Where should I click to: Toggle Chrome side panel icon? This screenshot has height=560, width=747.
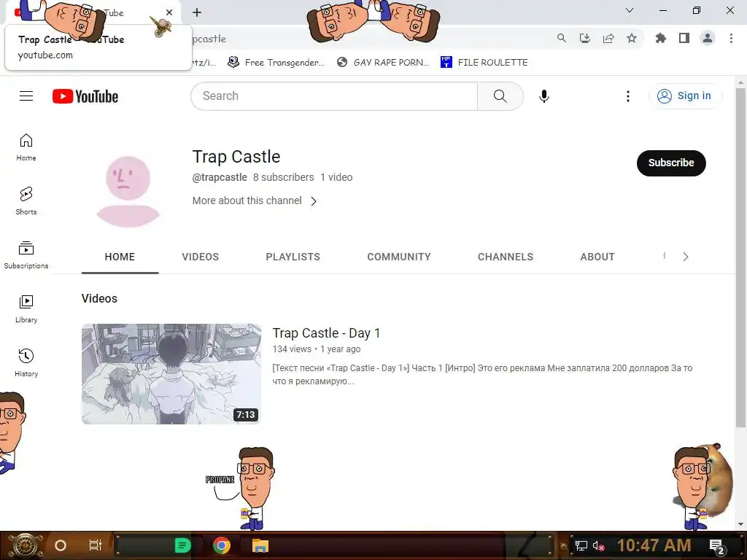[x=684, y=38]
